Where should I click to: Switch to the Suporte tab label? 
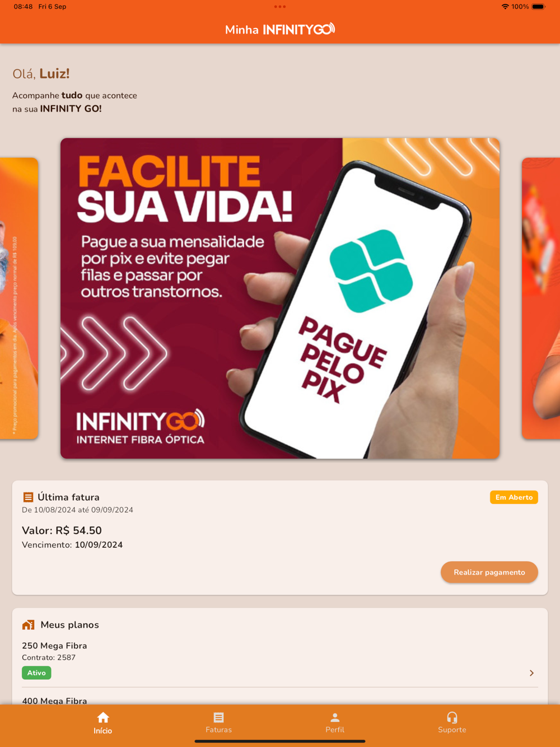coord(452,730)
